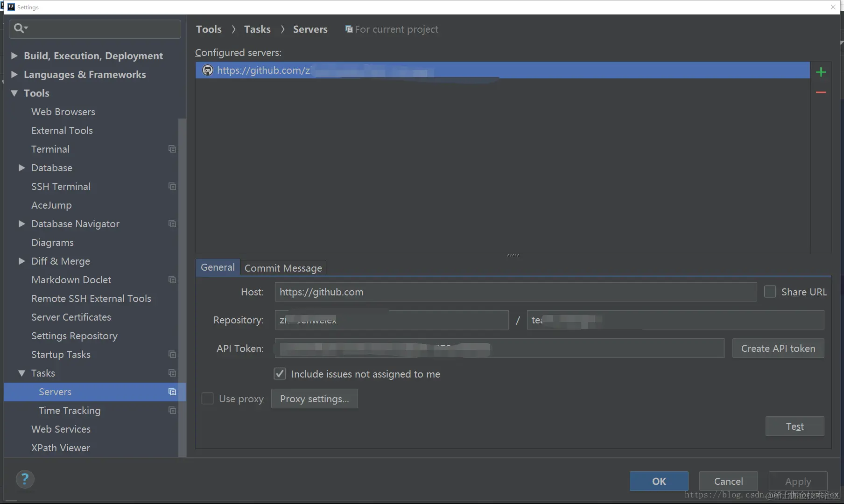Expand the Diff & Merge node

(21, 261)
